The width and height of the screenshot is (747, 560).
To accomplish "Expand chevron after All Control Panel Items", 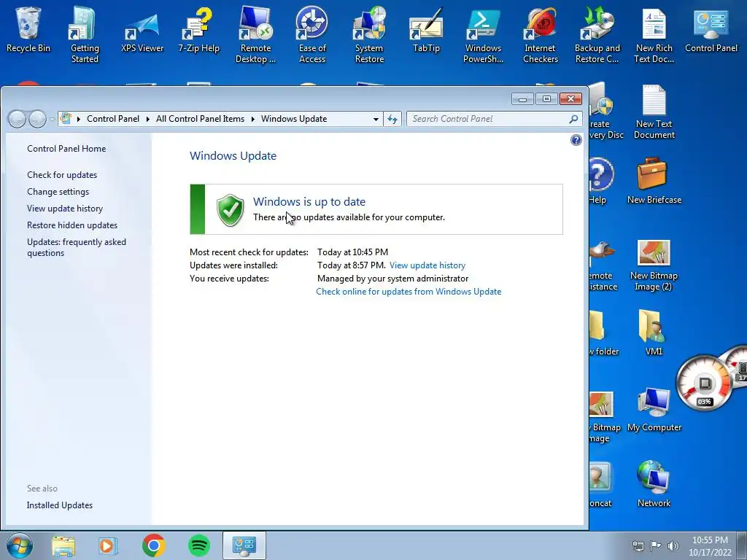I will tap(253, 119).
